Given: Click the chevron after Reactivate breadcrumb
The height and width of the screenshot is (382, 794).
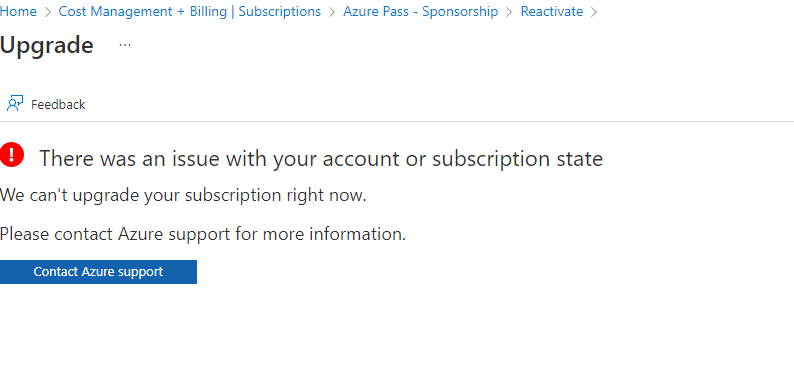Looking at the screenshot, I should pyautogui.click(x=594, y=12).
